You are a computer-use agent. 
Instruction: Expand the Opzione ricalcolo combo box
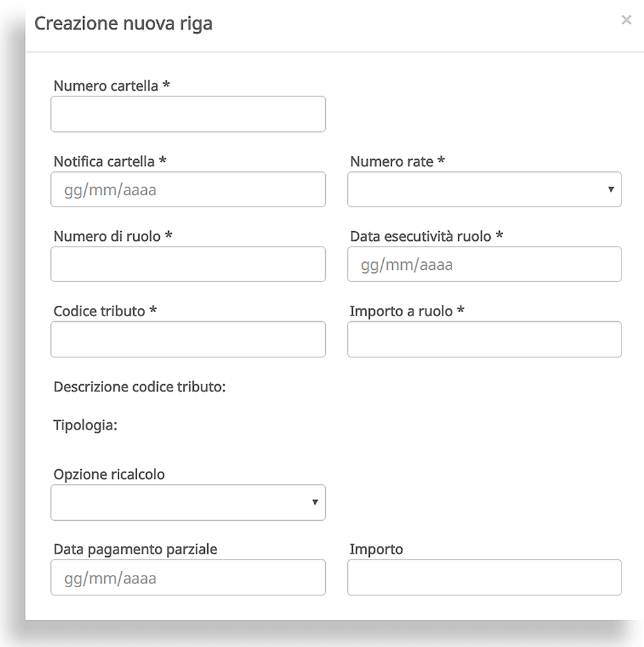point(188,502)
